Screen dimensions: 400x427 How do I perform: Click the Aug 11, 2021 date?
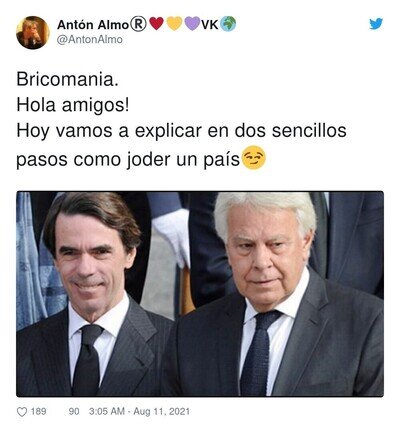point(161,412)
